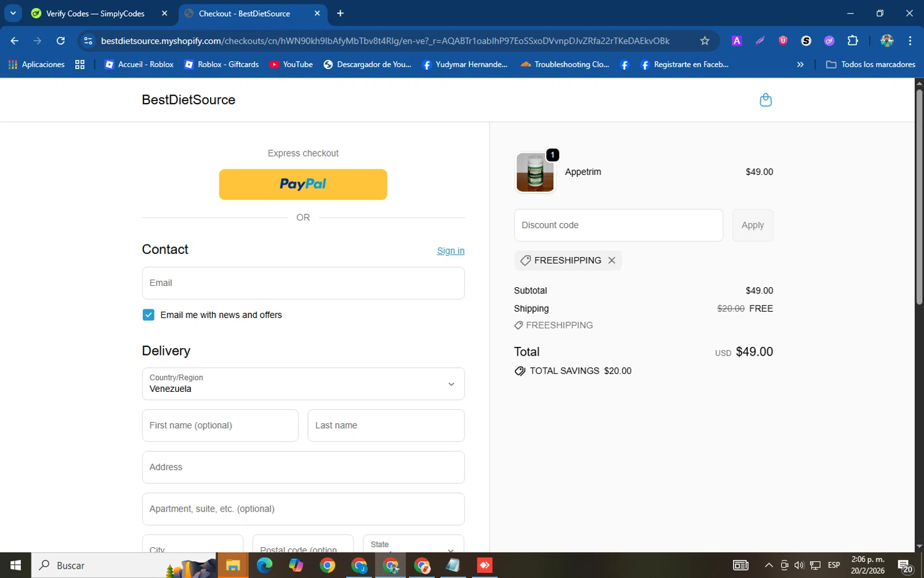Show hidden bookmarks with the chevron

[x=800, y=64]
